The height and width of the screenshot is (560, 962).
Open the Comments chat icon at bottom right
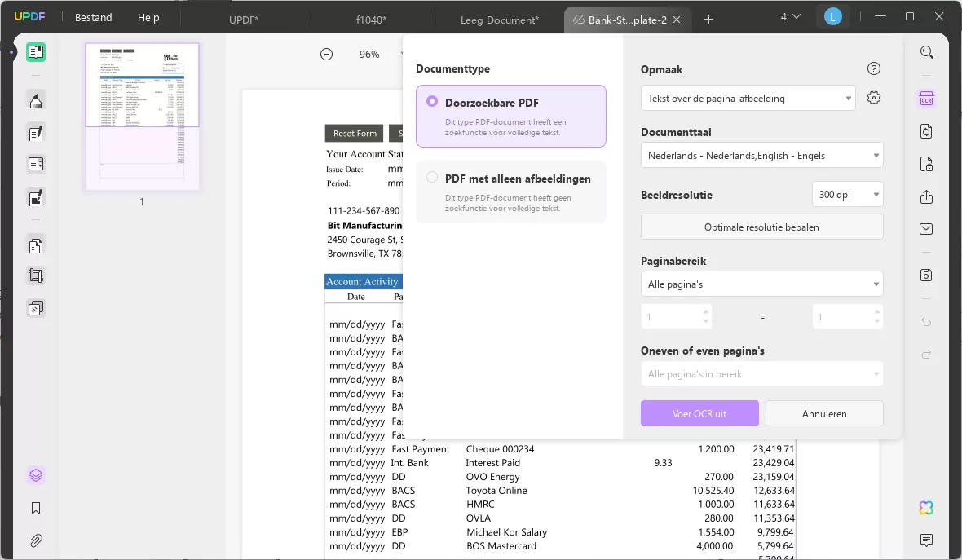(x=926, y=540)
